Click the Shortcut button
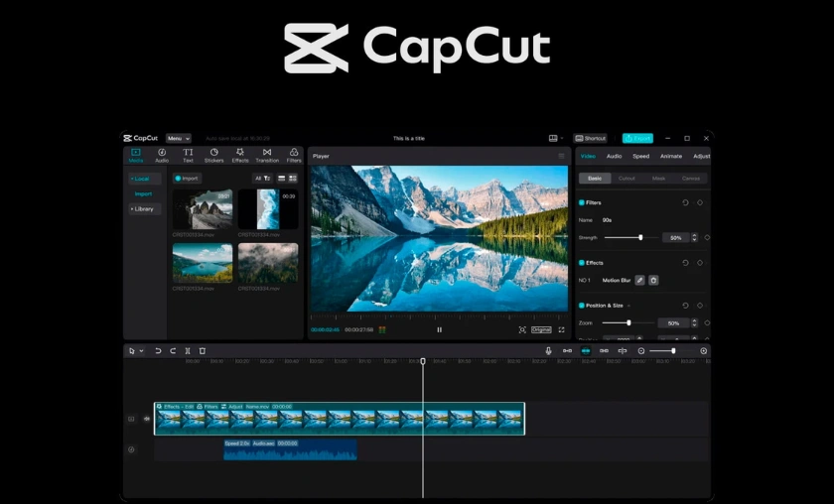834x504 pixels. click(x=591, y=138)
